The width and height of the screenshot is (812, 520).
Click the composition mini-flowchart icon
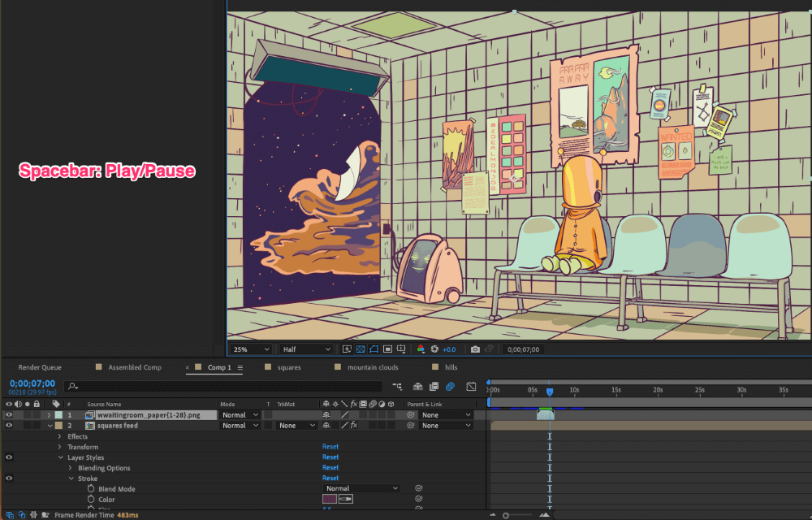point(397,387)
